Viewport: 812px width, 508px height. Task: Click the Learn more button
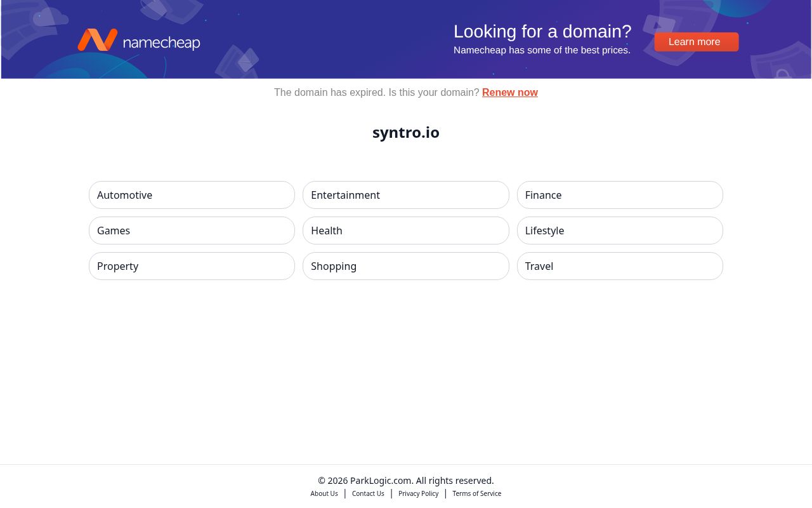pyautogui.click(x=694, y=42)
